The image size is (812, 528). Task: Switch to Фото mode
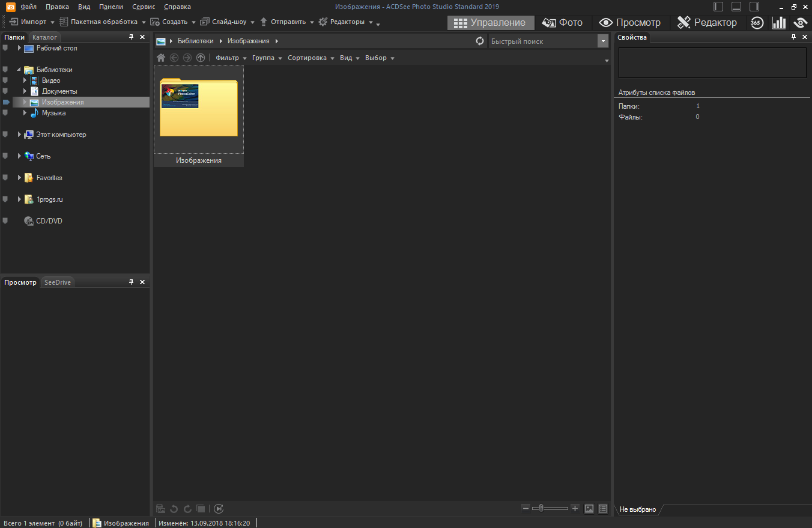tap(562, 23)
